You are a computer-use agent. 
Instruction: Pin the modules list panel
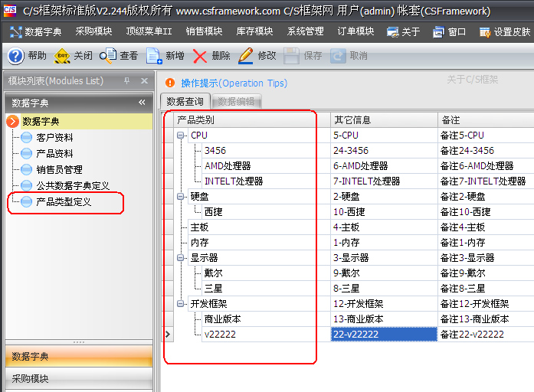tap(126, 81)
